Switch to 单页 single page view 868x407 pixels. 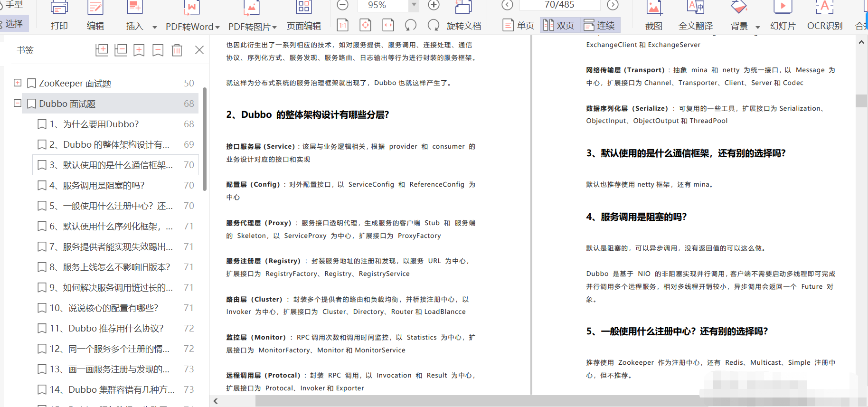tap(518, 25)
